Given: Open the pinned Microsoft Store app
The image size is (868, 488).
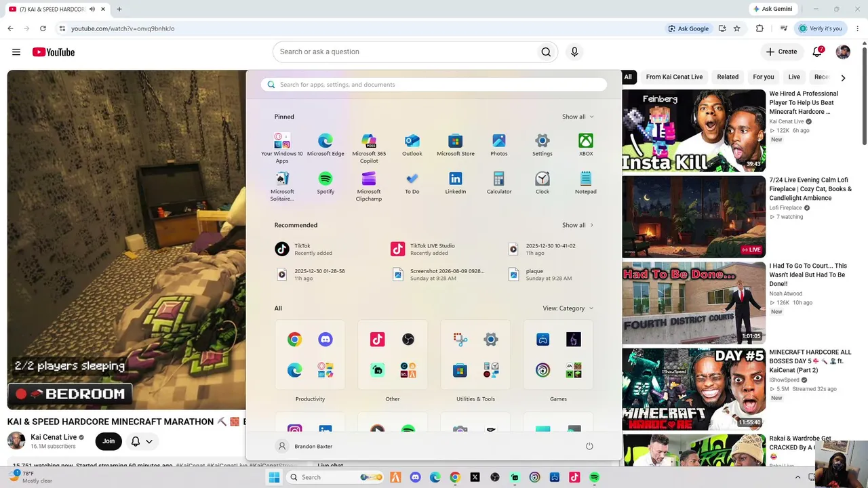Looking at the screenshot, I should 456,145.
